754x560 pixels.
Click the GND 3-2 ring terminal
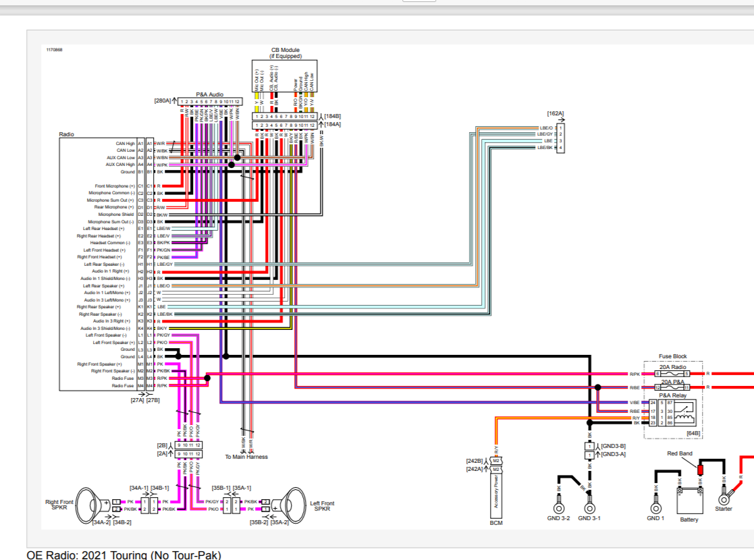coord(558,508)
